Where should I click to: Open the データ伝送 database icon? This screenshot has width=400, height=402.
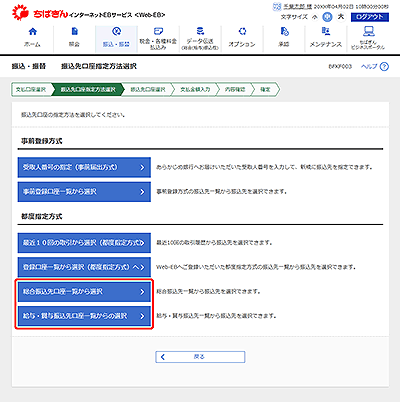tap(200, 31)
